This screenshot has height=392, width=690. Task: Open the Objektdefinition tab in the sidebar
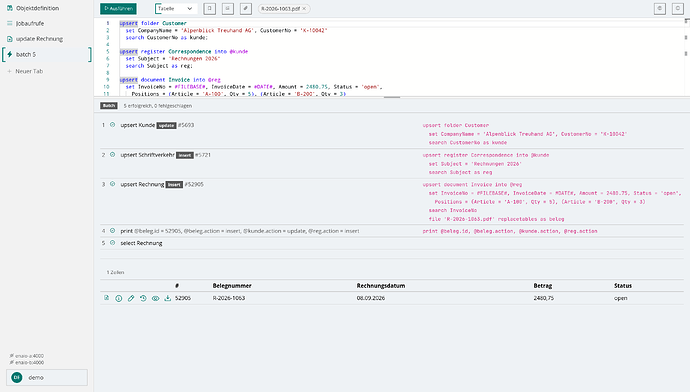[x=46, y=8]
